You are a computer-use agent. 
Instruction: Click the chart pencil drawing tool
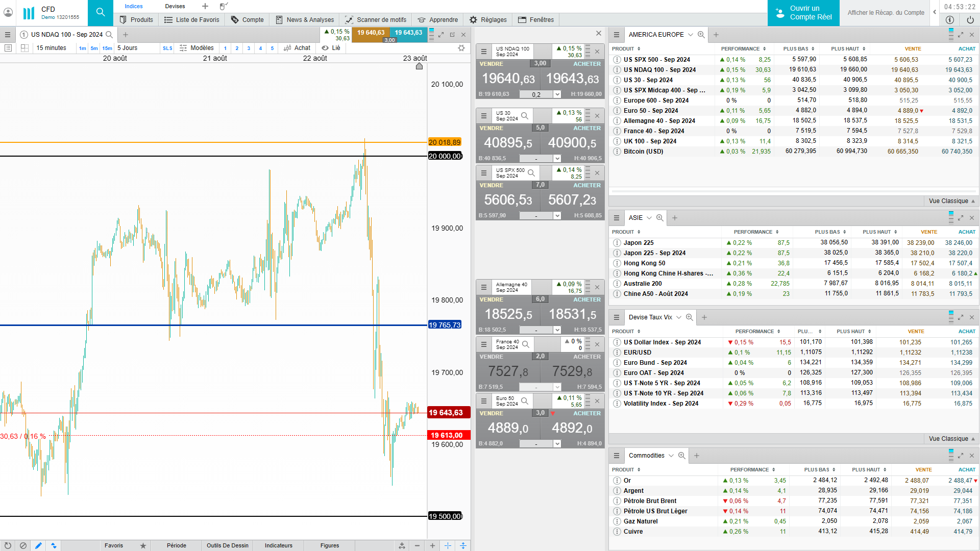click(x=38, y=545)
